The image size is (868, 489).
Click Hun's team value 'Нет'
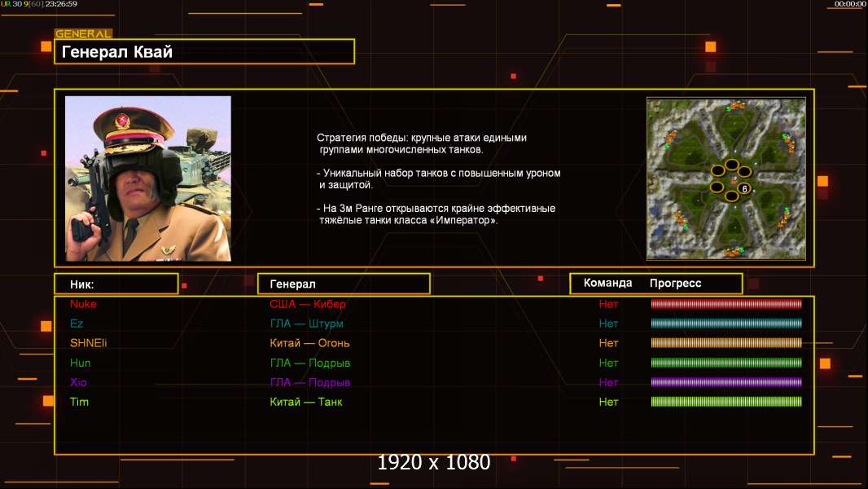coord(608,363)
